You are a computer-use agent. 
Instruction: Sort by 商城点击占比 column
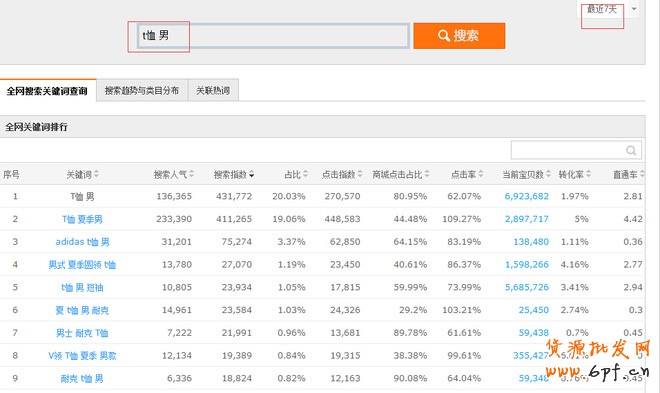click(400, 174)
